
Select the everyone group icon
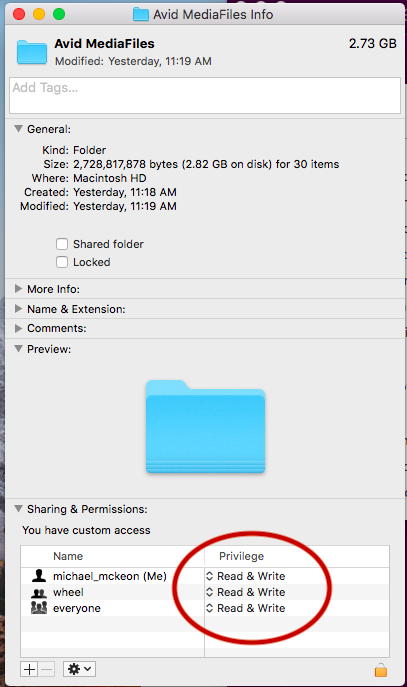(x=39, y=608)
